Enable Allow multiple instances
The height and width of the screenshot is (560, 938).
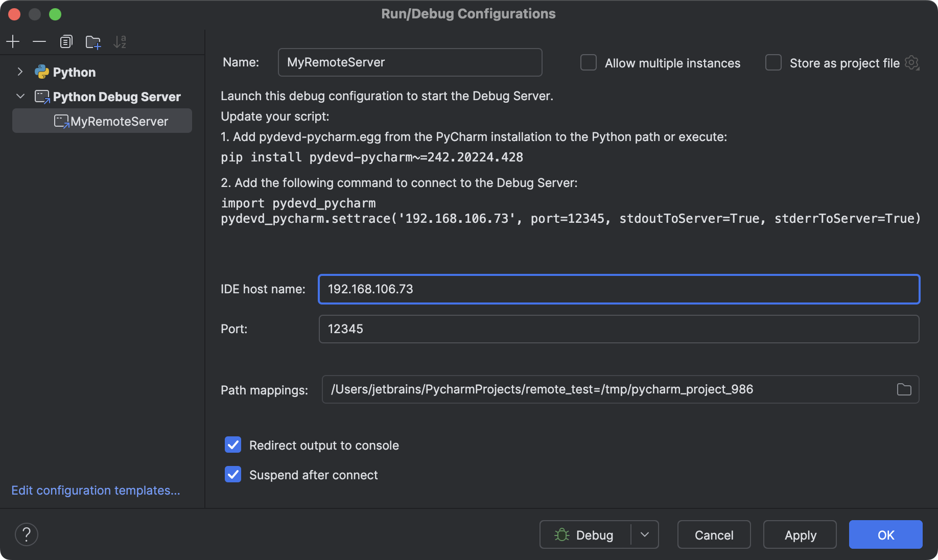tap(589, 62)
